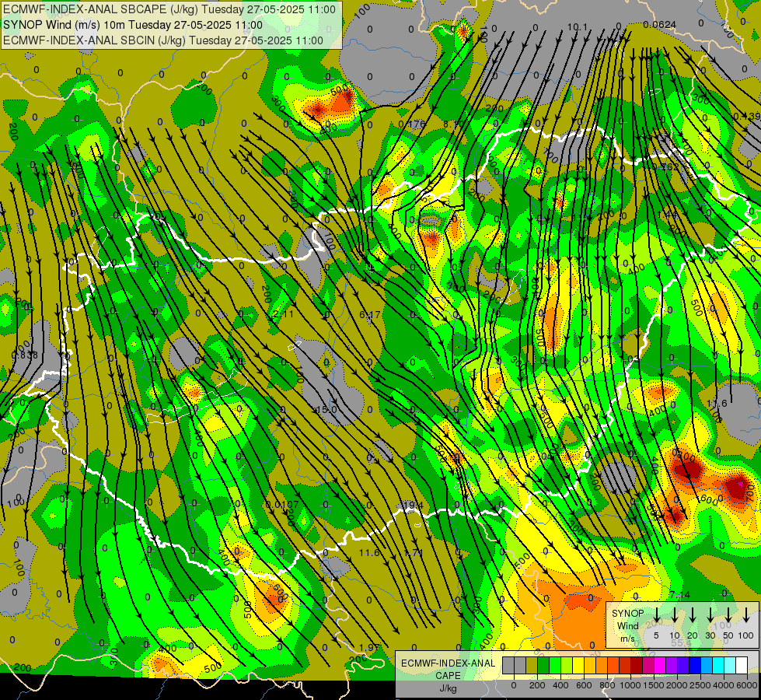The height and width of the screenshot is (700, 761).
Task: Click the SYNOP Wind 10m title line
Action: 132,25
